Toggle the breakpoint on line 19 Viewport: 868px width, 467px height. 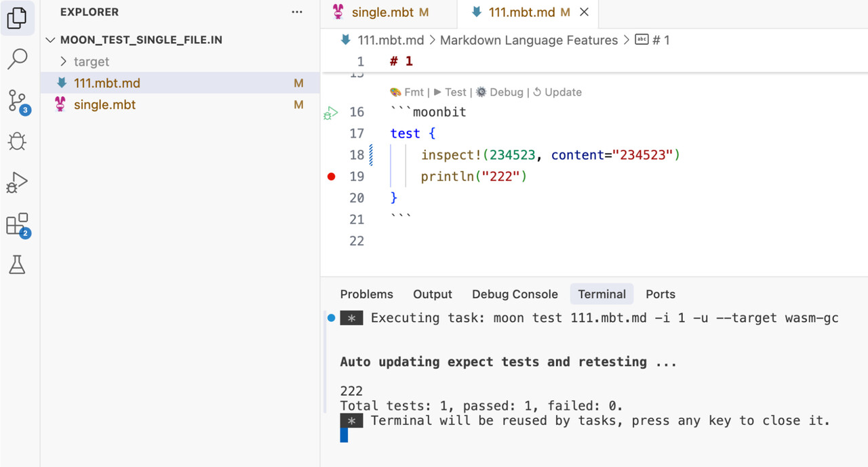coord(332,177)
